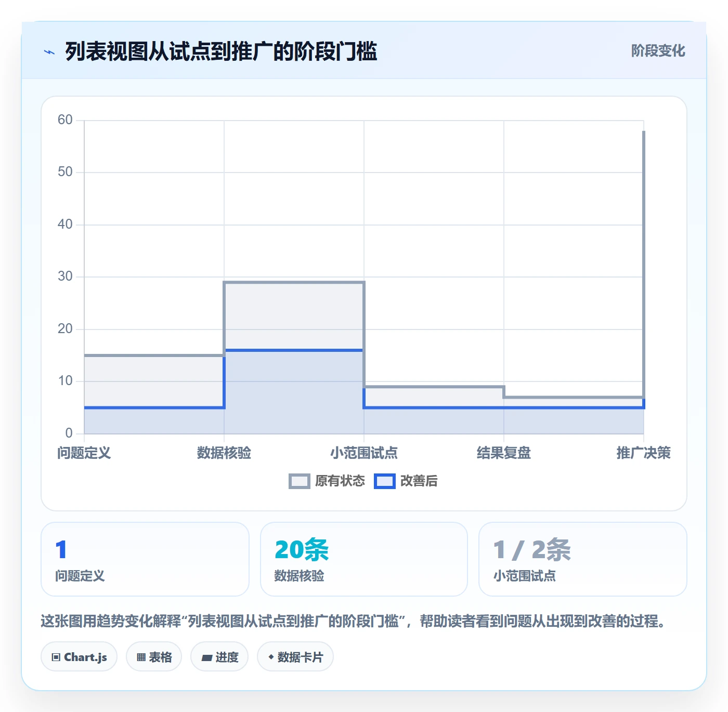The height and width of the screenshot is (712, 728).
Task: Open the 数据核验 stat card showing 20条
Action: pos(364,559)
